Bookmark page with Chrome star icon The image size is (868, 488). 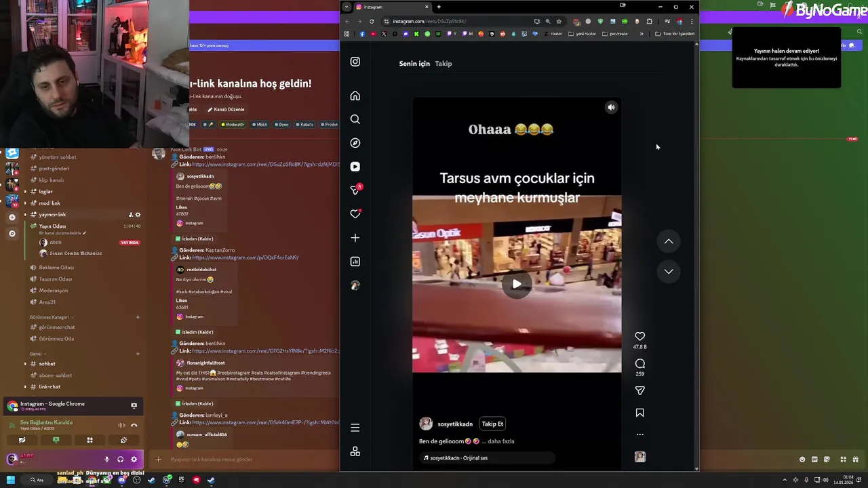[x=559, y=21]
